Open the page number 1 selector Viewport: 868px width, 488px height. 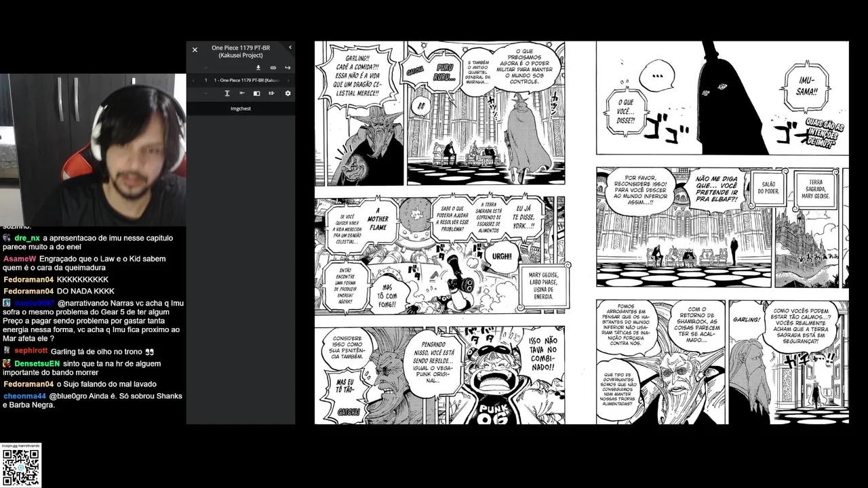[206, 80]
